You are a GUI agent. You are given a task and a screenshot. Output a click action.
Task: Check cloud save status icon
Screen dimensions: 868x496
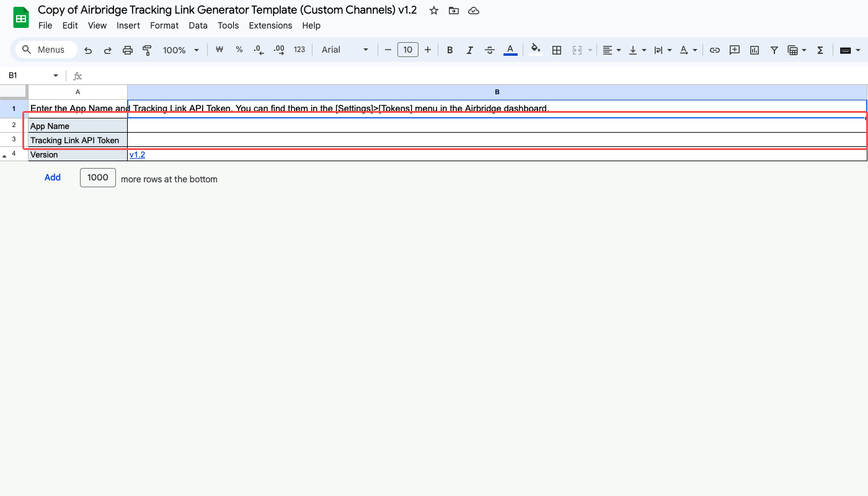click(x=474, y=11)
